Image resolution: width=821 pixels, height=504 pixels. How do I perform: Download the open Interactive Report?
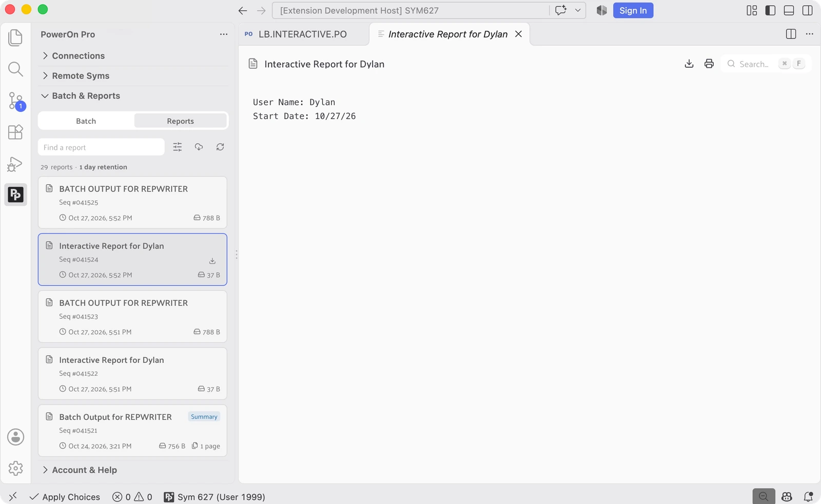click(689, 64)
